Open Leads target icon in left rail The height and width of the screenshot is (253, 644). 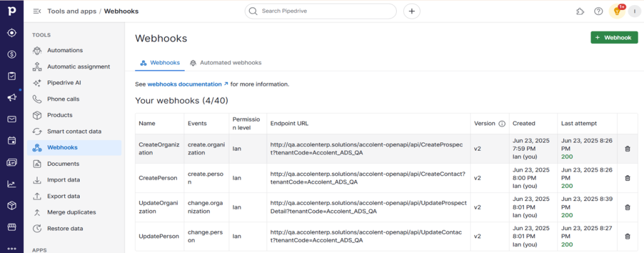click(11, 33)
